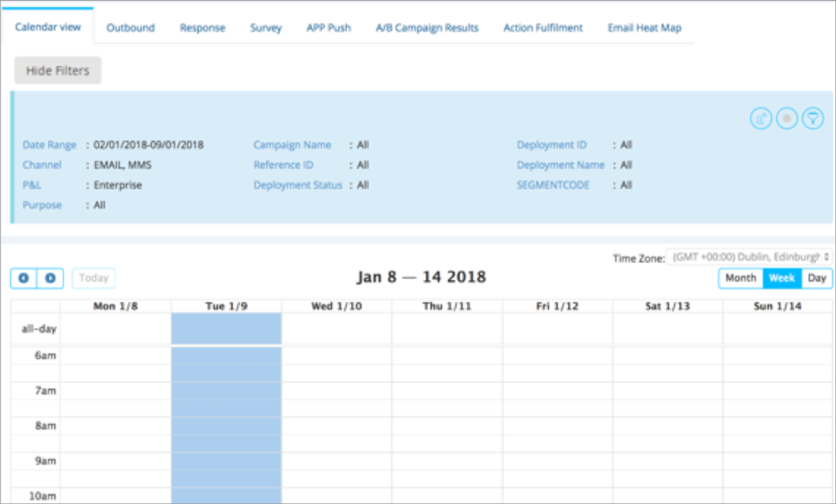Click the Deployment ID filter label
The width and height of the screenshot is (836, 504).
point(552,145)
